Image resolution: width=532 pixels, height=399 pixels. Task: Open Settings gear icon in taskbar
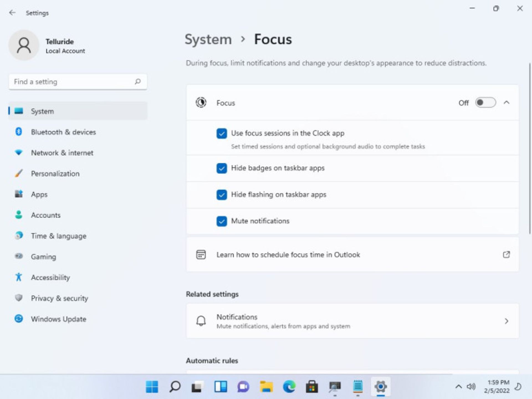click(x=380, y=387)
